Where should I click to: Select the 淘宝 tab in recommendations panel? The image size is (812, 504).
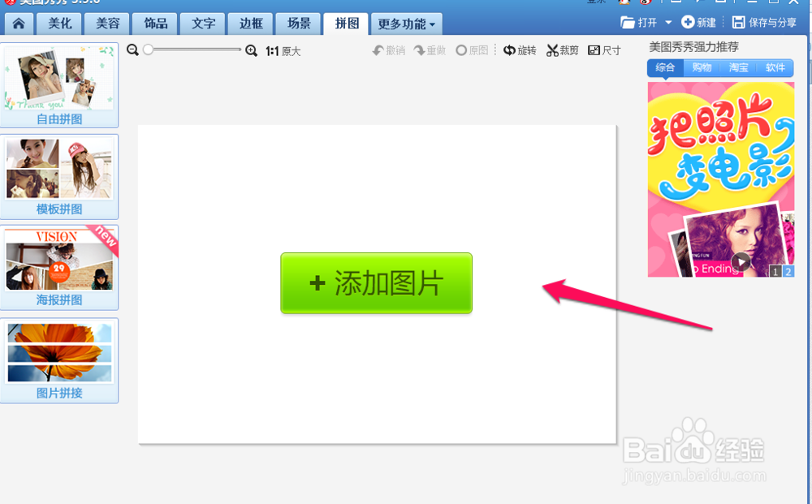[738, 67]
